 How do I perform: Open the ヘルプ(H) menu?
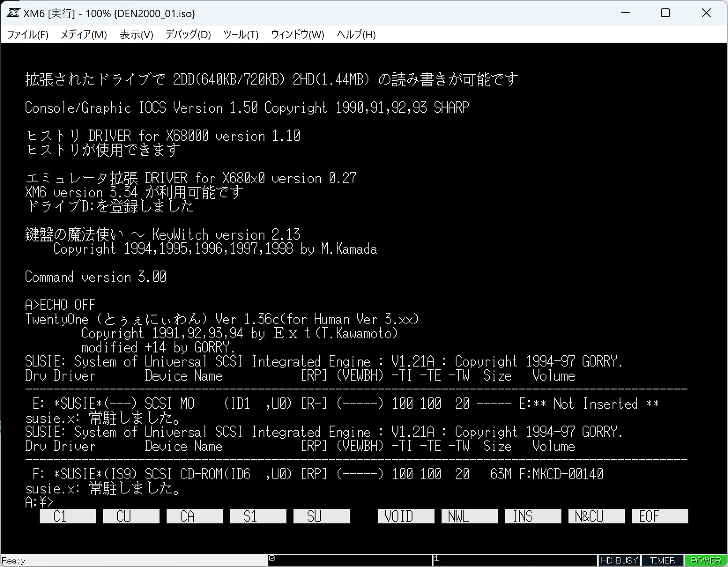coord(356,34)
